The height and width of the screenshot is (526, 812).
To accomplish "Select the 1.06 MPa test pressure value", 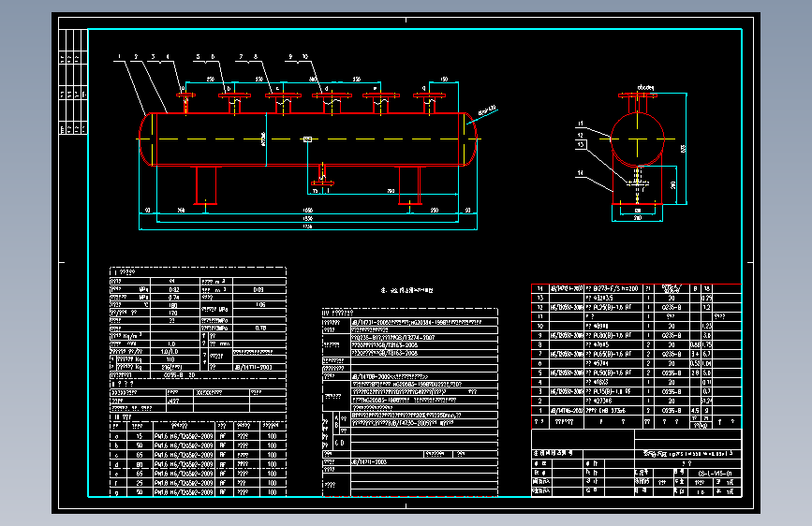I will click(x=260, y=305).
